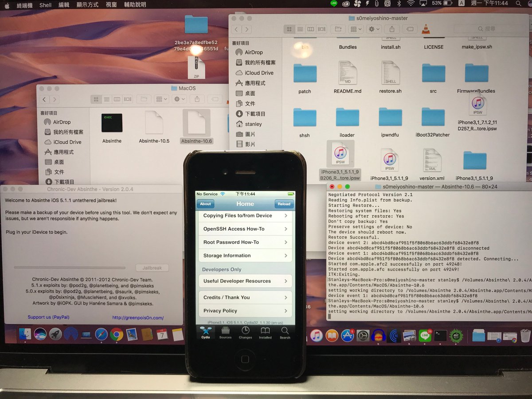The image size is (532, 399).
Task: Select the restore.sh script file
Action: (391, 74)
